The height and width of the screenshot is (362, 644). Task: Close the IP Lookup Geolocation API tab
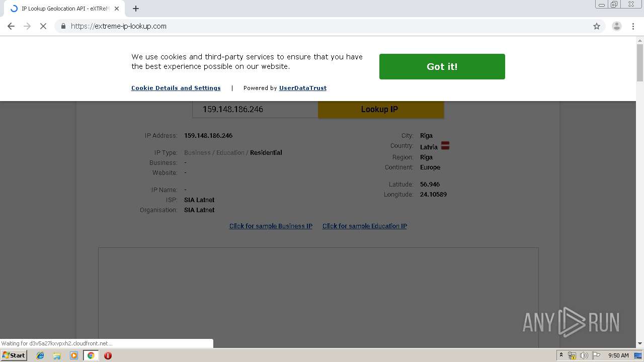pyautogui.click(x=117, y=9)
